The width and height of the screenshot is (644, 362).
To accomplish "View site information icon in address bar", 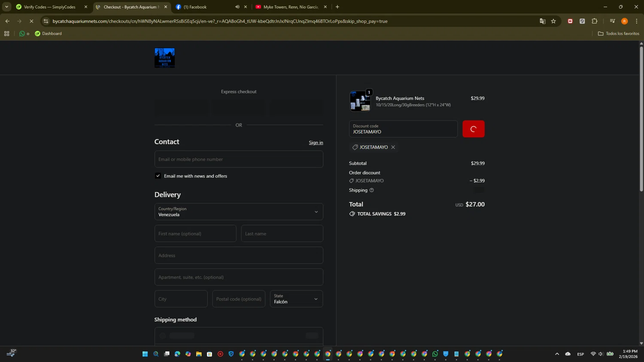I will pyautogui.click(x=46, y=21).
